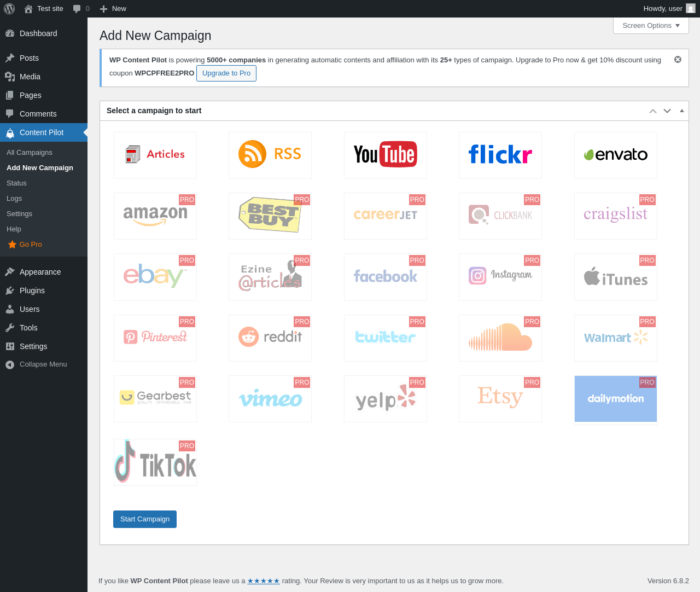Open the Appearance menu

(x=44, y=272)
